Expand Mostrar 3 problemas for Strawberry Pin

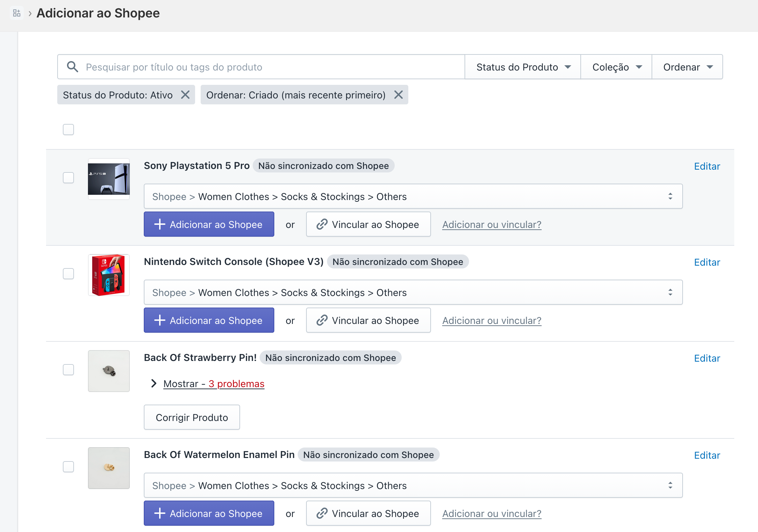click(x=214, y=384)
